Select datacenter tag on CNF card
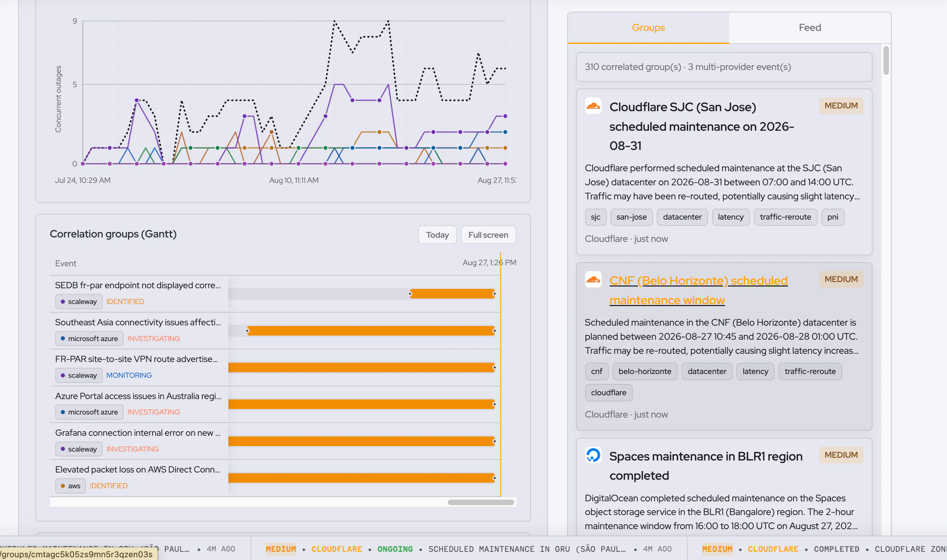Image resolution: width=947 pixels, height=560 pixels. 707,371
